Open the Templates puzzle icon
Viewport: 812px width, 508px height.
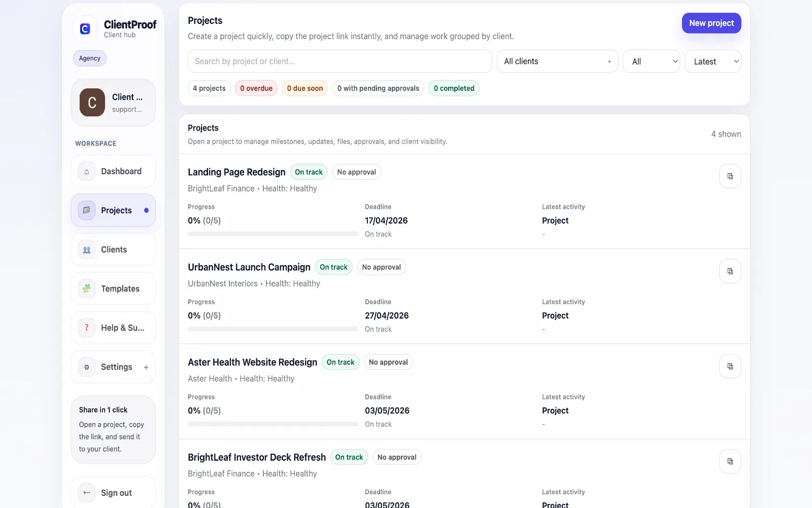(x=87, y=289)
